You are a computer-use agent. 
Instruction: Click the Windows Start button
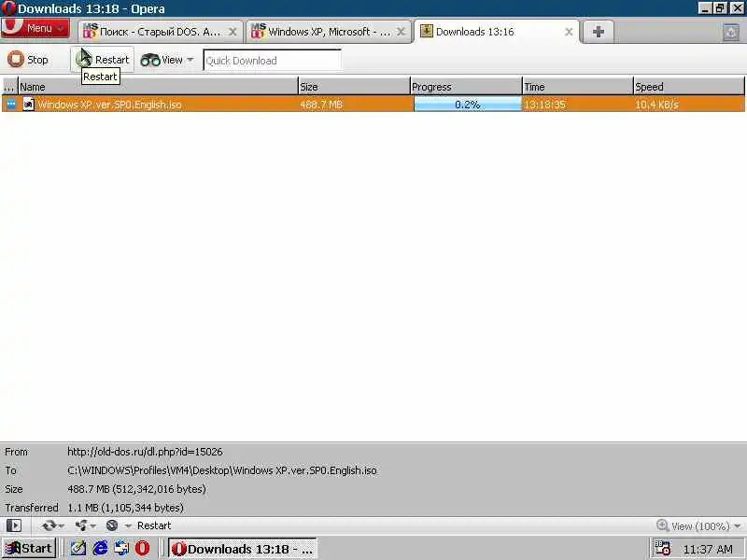(29, 548)
